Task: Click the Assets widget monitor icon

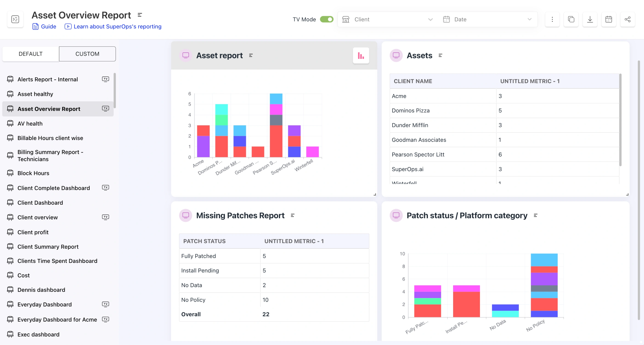Action: point(396,55)
